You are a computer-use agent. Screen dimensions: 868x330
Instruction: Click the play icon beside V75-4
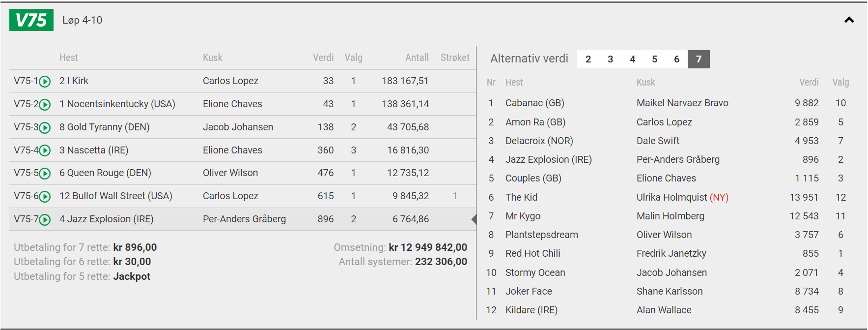(x=45, y=150)
